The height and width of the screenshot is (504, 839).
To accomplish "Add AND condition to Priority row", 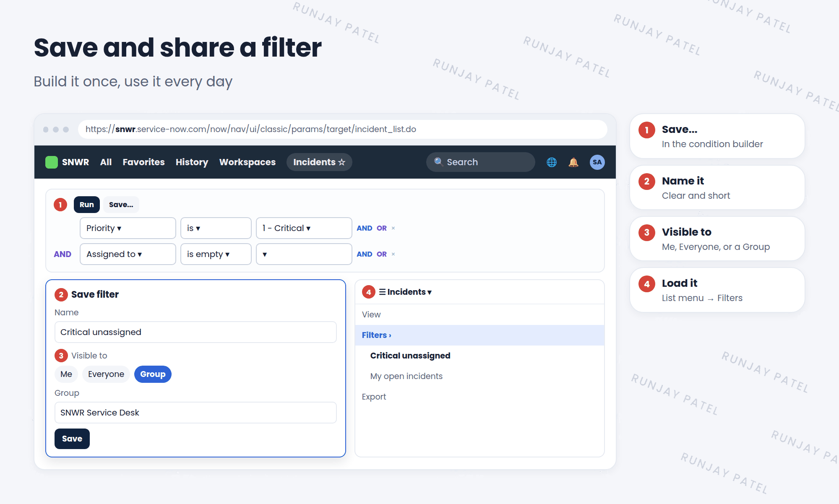I will [x=365, y=228].
